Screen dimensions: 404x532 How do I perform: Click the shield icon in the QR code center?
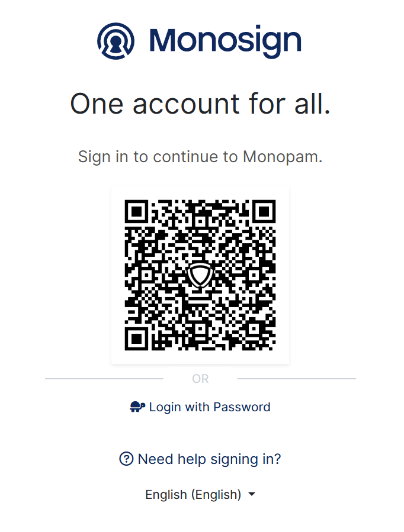(200, 276)
